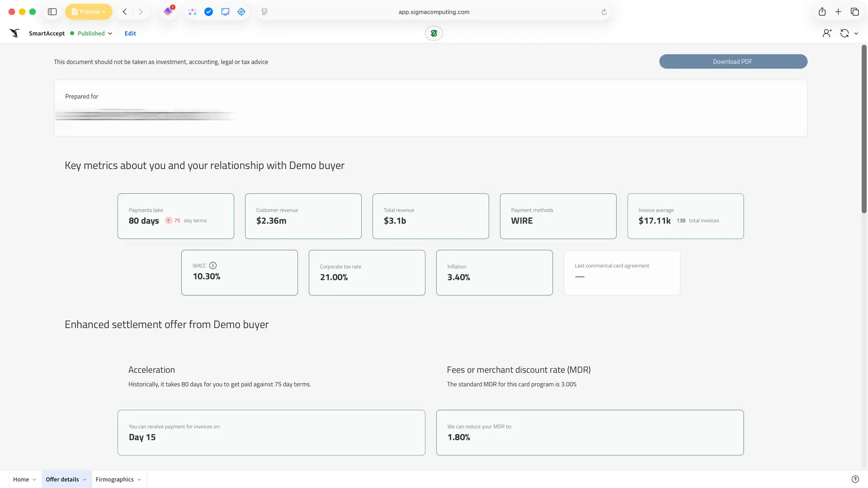Screen dimensions: 868x488
Task: Open the Offer details tab menu arrow
Action: click(85, 480)
